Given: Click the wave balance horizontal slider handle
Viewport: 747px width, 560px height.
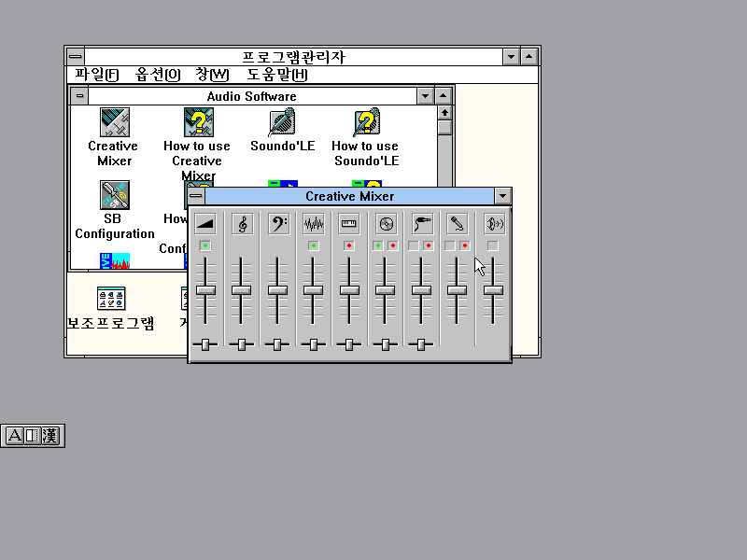Looking at the screenshot, I should (x=314, y=344).
